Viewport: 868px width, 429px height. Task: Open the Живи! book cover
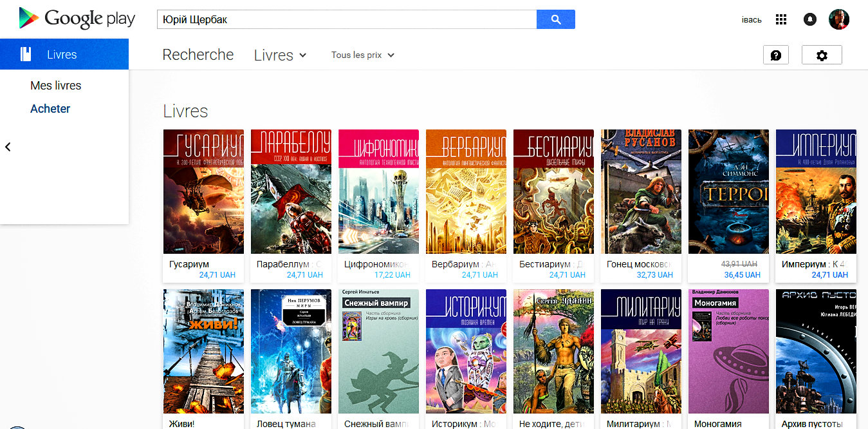[203, 351]
